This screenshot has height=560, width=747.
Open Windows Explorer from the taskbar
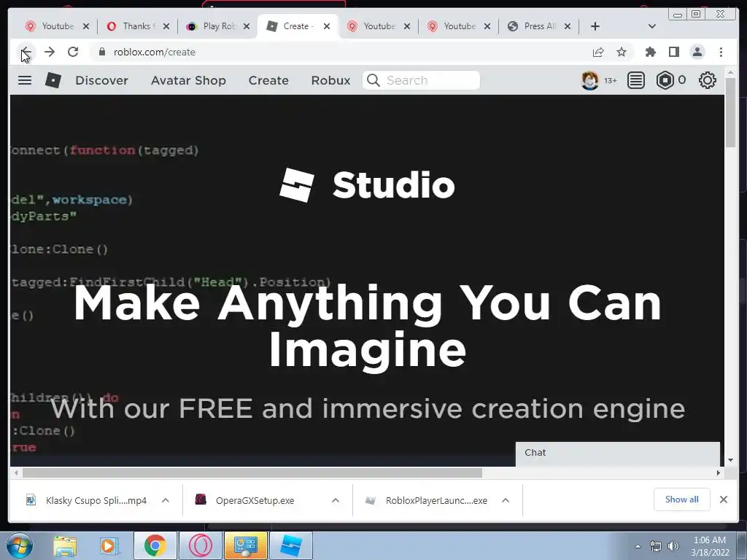click(x=65, y=545)
